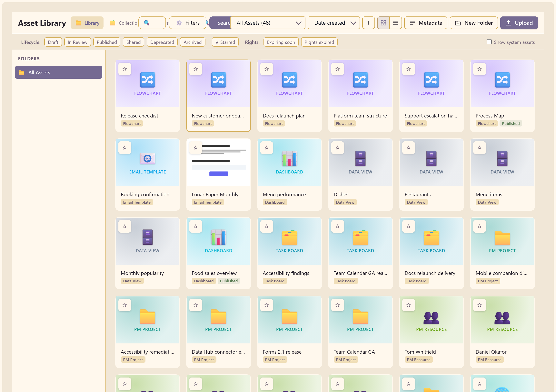Filter by Published lifecycle chip
This screenshot has height=392, width=556.
point(107,42)
